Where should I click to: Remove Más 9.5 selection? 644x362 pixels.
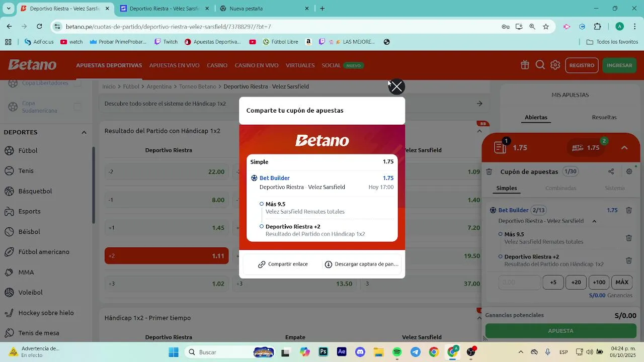[629, 238]
